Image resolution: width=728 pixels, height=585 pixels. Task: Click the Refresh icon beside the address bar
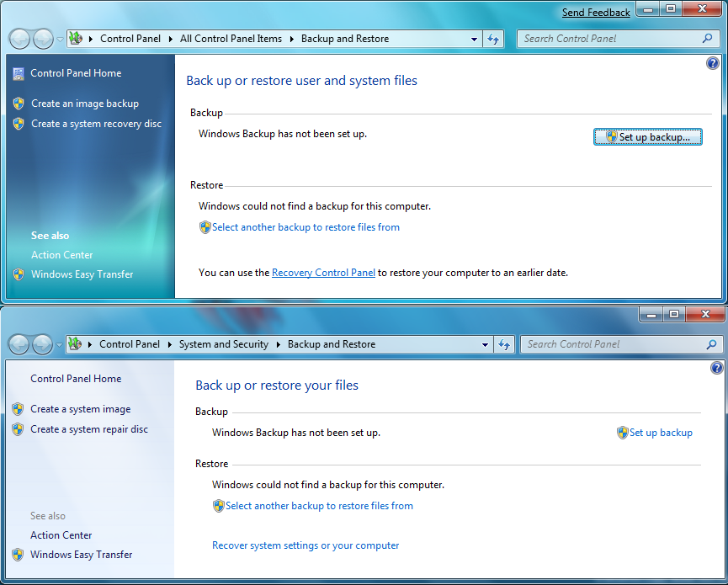tap(494, 39)
